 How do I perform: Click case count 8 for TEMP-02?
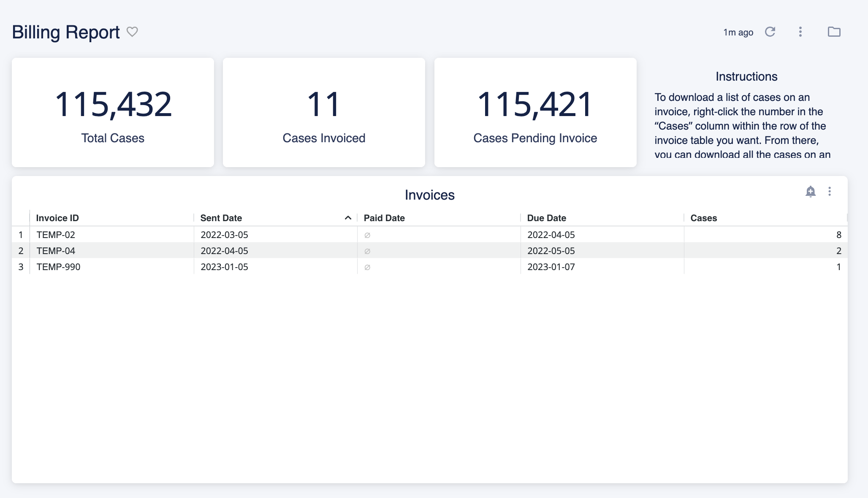(x=838, y=235)
